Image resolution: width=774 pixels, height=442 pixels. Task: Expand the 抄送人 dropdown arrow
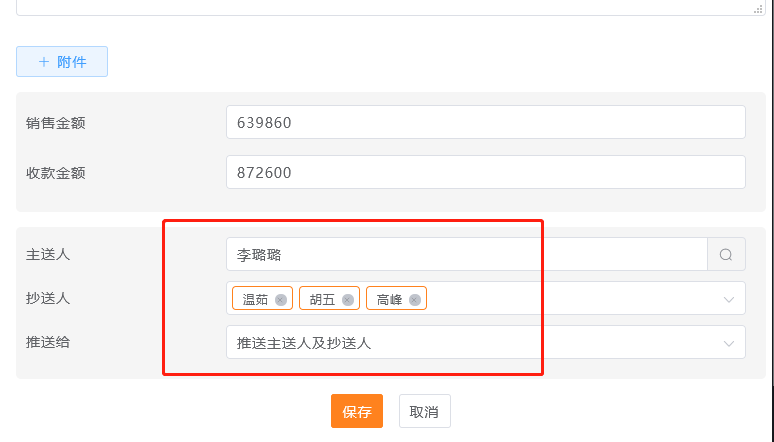[x=728, y=299]
